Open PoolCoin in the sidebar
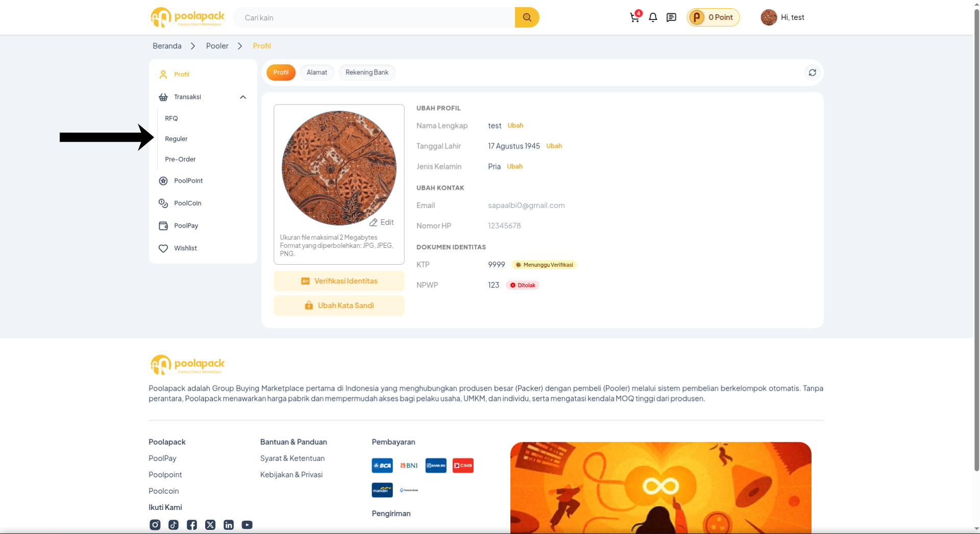This screenshot has width=980, height=534. tap(203, 203)
